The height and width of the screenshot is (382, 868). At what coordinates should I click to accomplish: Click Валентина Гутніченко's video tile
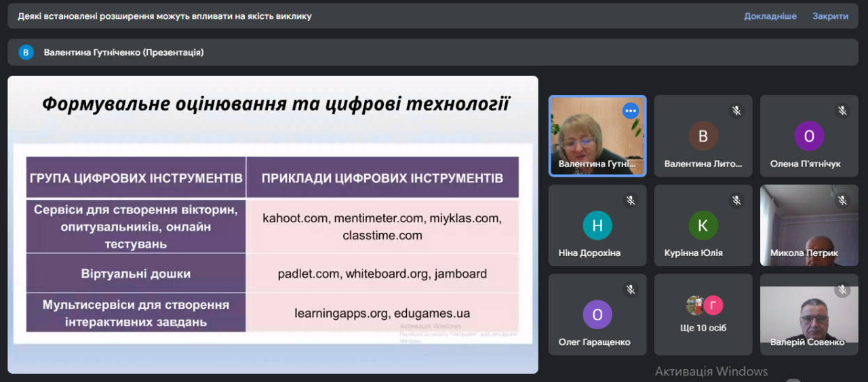coord(597,135)
